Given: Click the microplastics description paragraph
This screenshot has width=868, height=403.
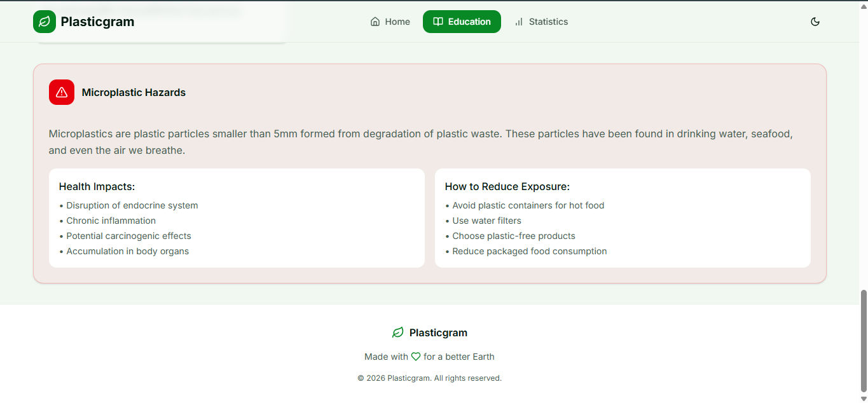Looking at the screenshot, I should [421, 142].
